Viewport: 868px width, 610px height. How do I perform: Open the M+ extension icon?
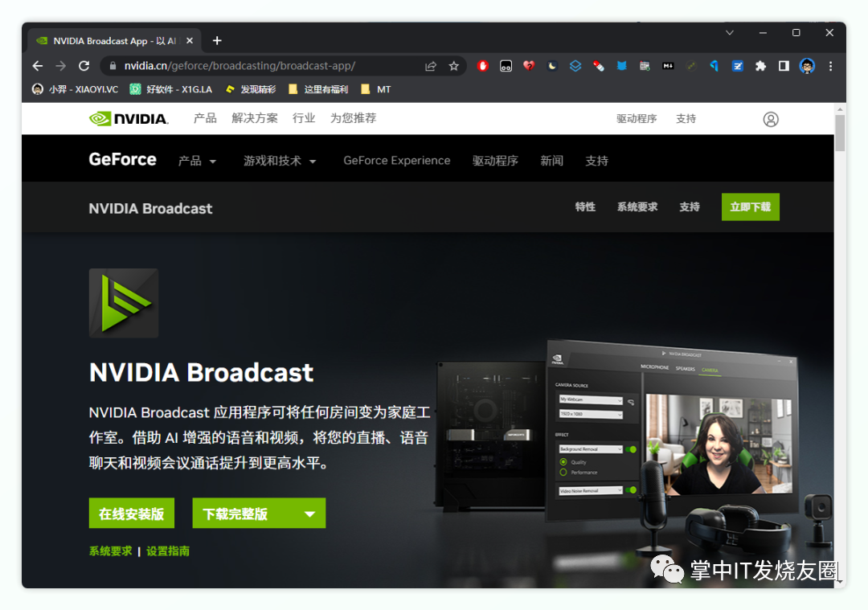coord(668,66)
